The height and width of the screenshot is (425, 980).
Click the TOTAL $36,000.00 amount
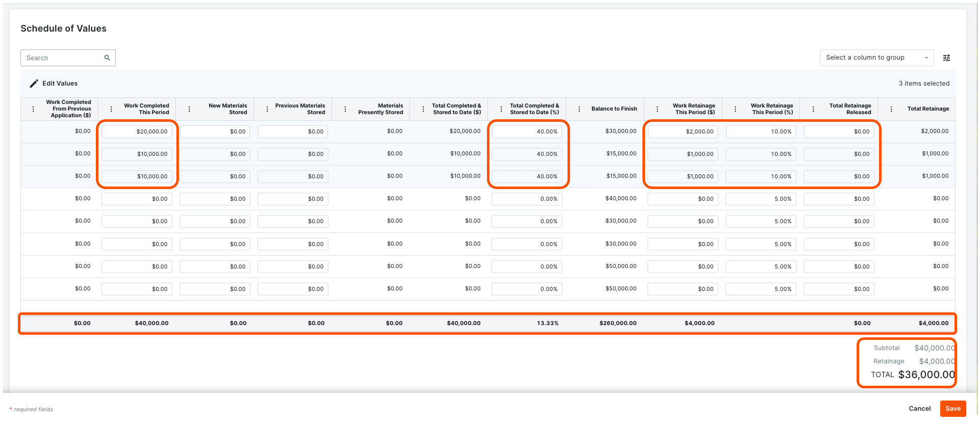pos(926,375)
